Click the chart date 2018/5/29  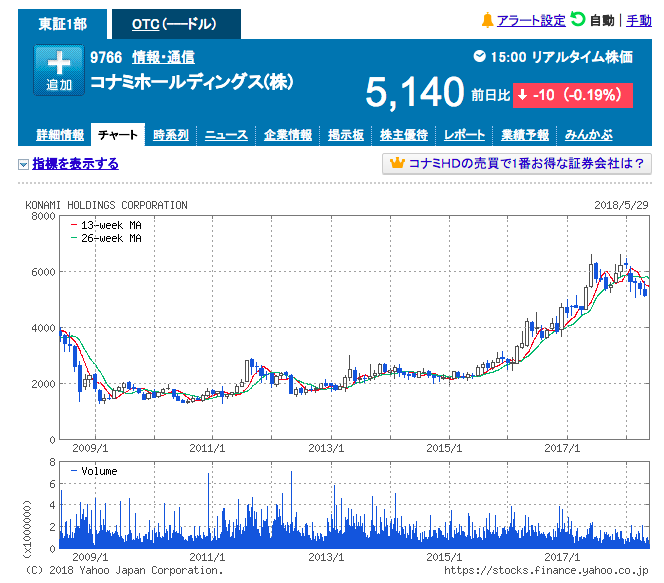pyautogui.click(x=621, y=205)
